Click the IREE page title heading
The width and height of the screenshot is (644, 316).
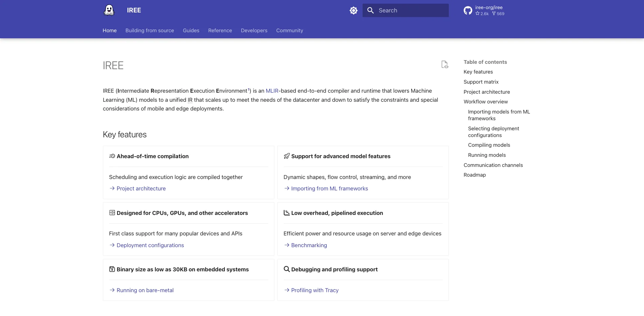click(x=113, y=65)
